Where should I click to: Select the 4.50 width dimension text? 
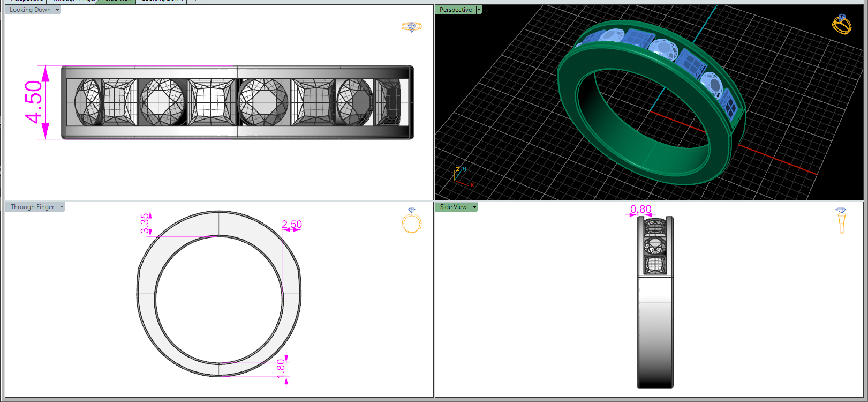33,102
